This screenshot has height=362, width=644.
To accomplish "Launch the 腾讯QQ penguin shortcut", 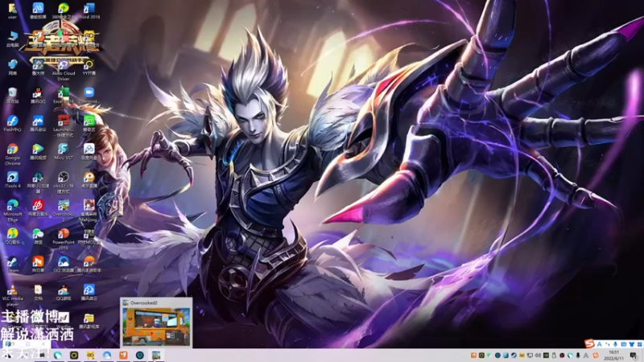I will point(38,95).
